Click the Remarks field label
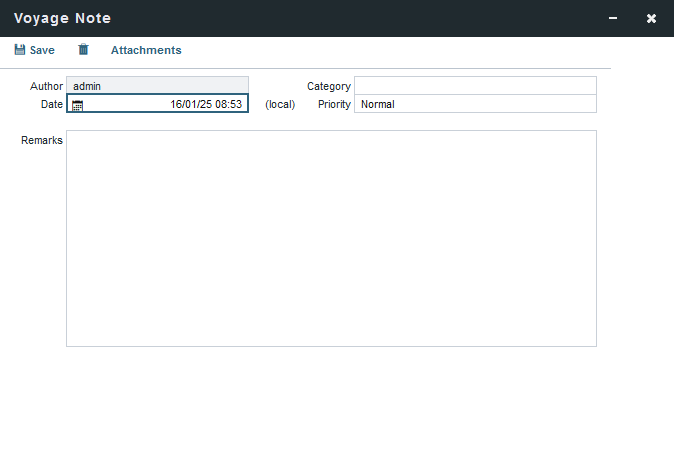Screen dimensions: 674x468 point(42,140)
